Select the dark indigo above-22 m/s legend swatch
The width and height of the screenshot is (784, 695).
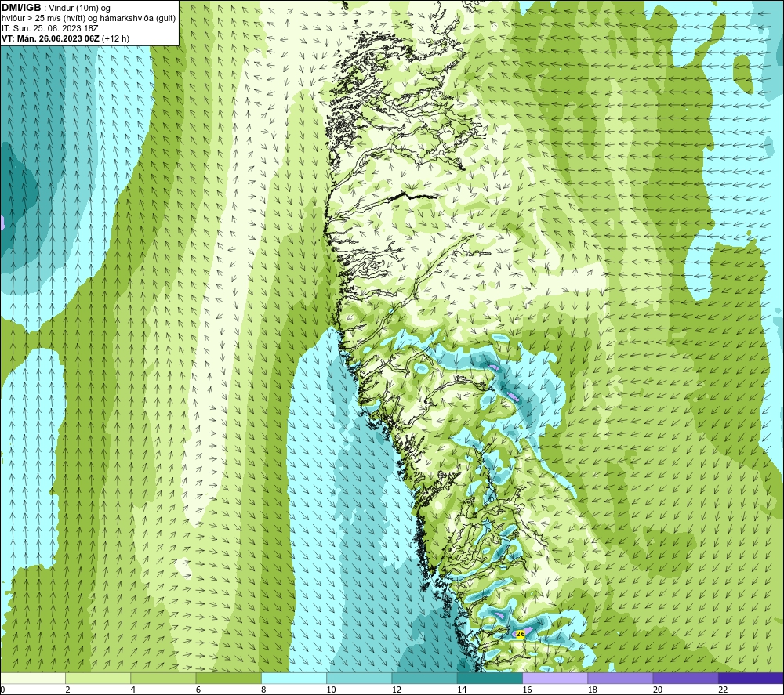751,678
